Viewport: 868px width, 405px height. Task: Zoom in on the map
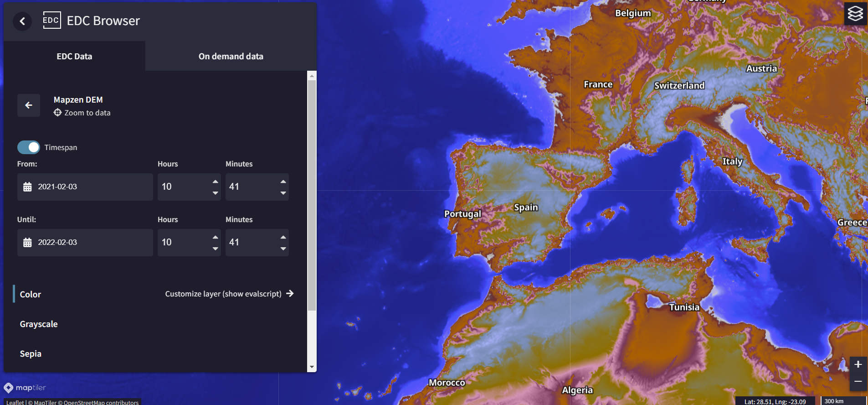click(x=858, y=364)
